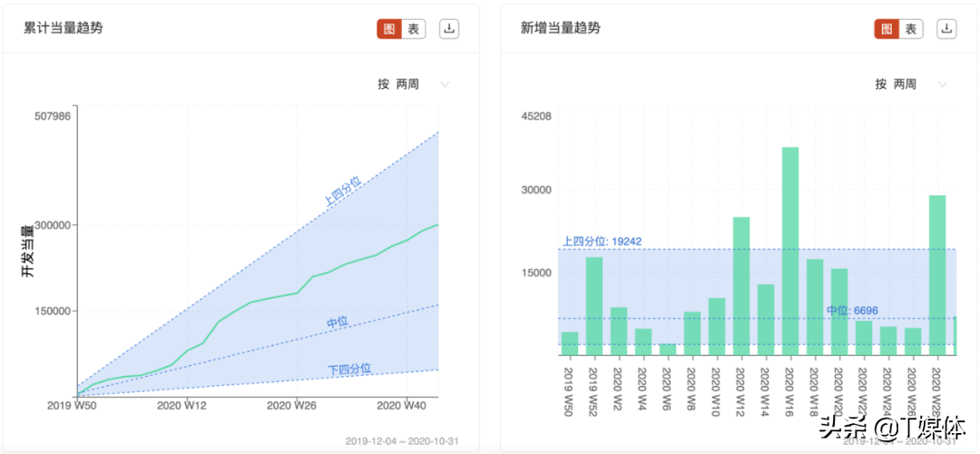Click the 上四分位: 19242 label

click(603, 242)
